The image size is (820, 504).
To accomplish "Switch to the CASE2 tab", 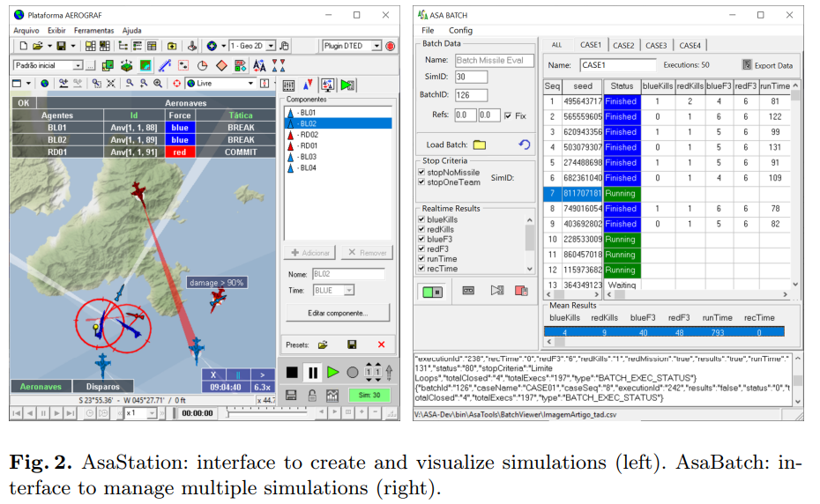I will (623, 46).
